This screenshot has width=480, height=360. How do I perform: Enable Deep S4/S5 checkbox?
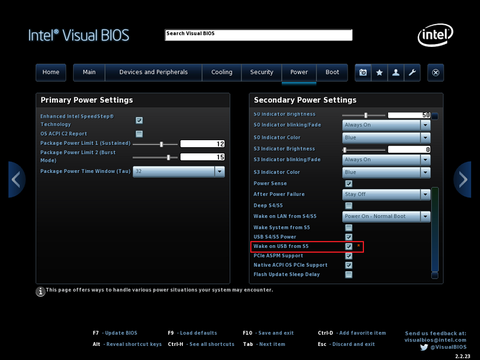click(x=349, y=205)
